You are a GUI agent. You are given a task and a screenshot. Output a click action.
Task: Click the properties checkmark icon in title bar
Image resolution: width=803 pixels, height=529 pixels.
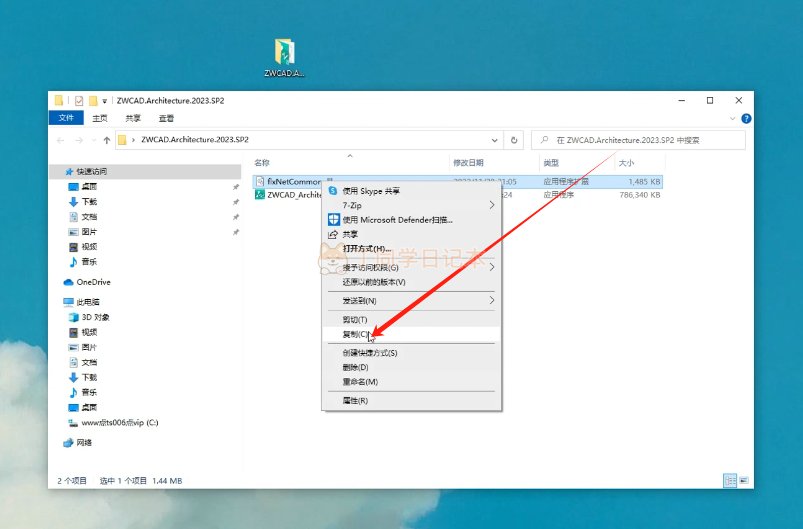(x=79, y=101)
